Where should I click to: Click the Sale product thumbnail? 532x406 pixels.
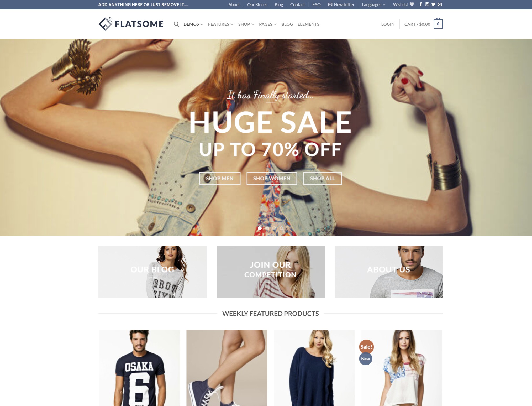[401, 368]
